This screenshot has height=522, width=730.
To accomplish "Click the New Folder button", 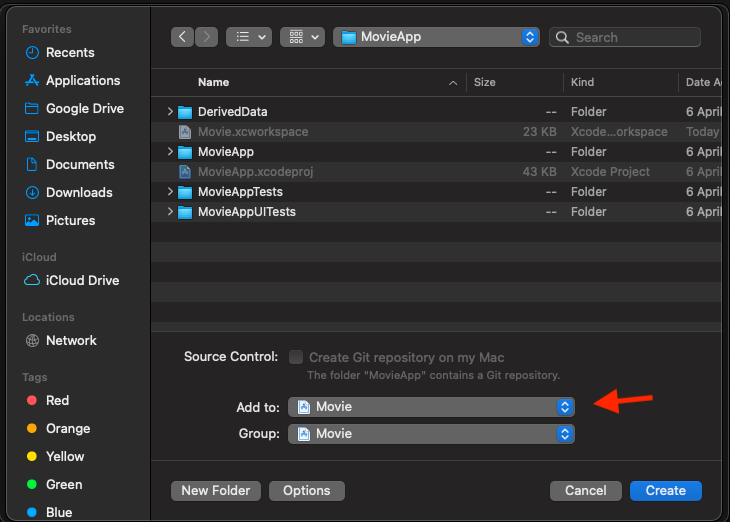I will [x=216, y=491].
